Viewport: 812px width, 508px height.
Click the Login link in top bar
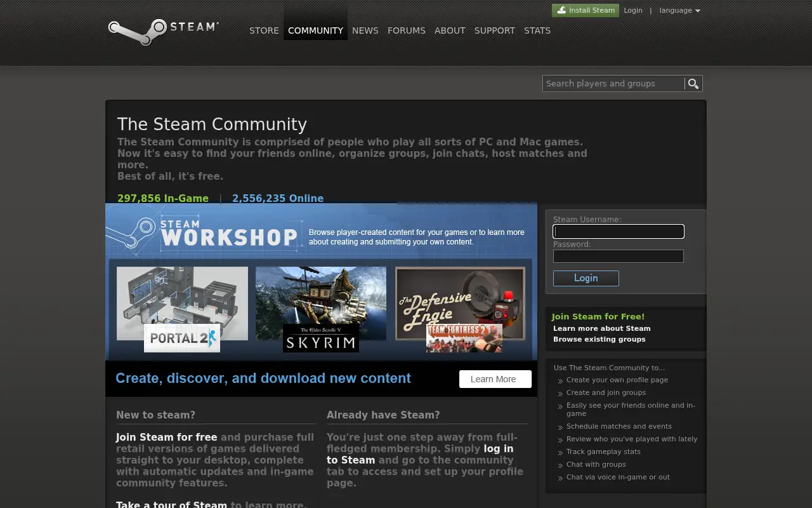pos(633,10)
